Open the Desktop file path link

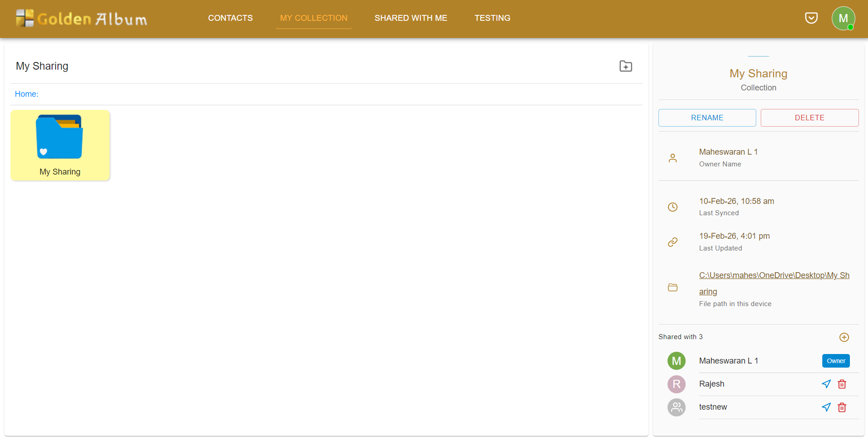pyautogui.click(x=773, y=276)
